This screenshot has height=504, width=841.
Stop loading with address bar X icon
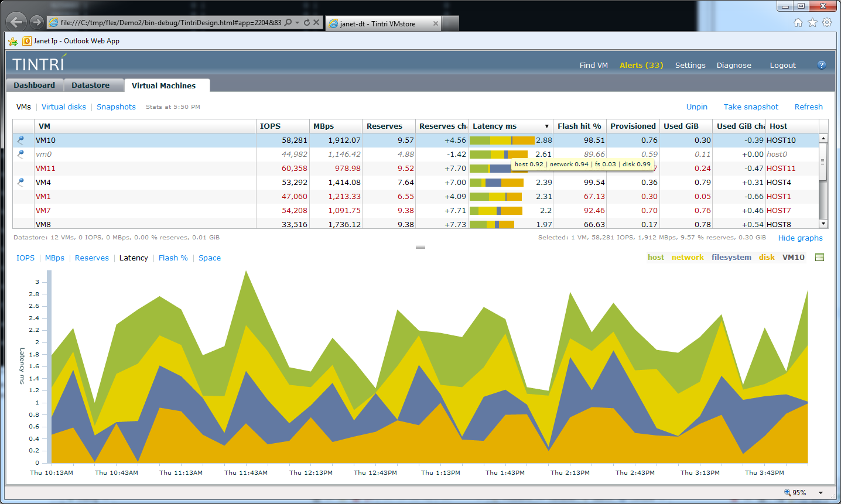click(x=316, y=22)
